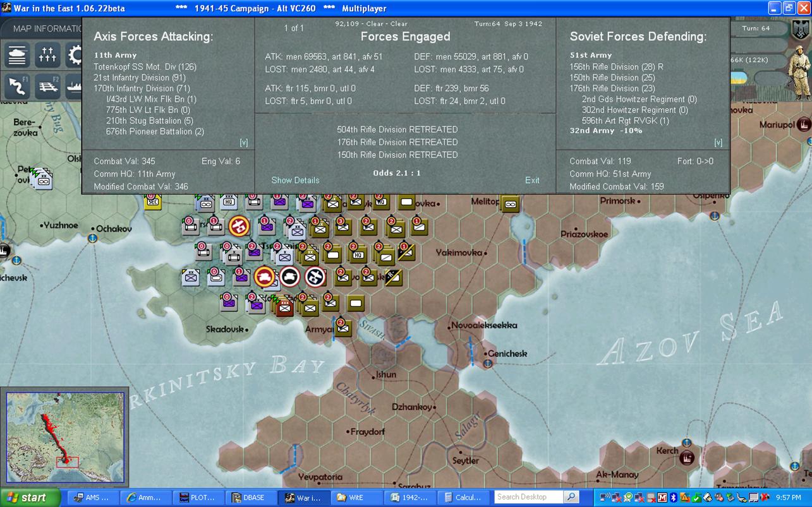Select the red tank unit counter
Screen dimensions: 812x507
pyautogui.click(x=265, y=277)
